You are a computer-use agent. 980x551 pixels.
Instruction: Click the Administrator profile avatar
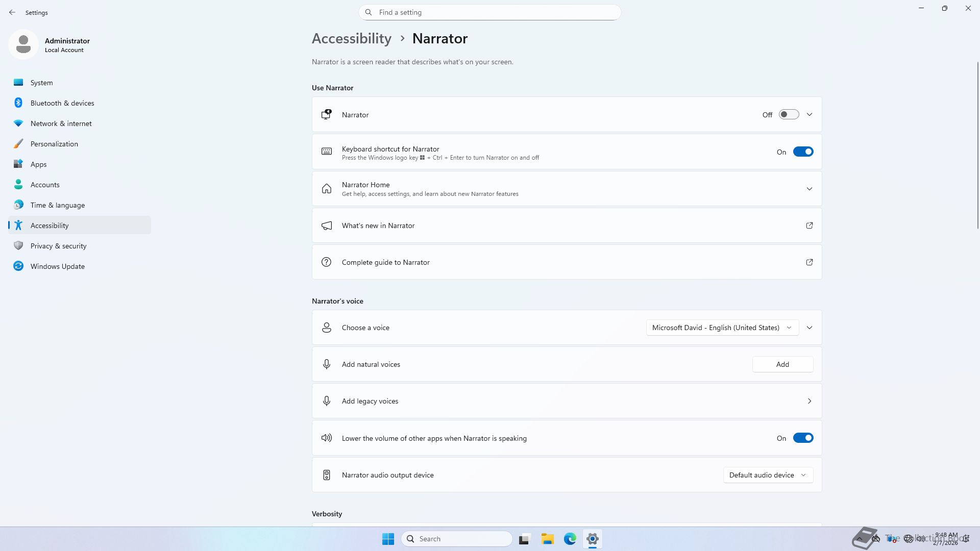[x=23, y=45]
